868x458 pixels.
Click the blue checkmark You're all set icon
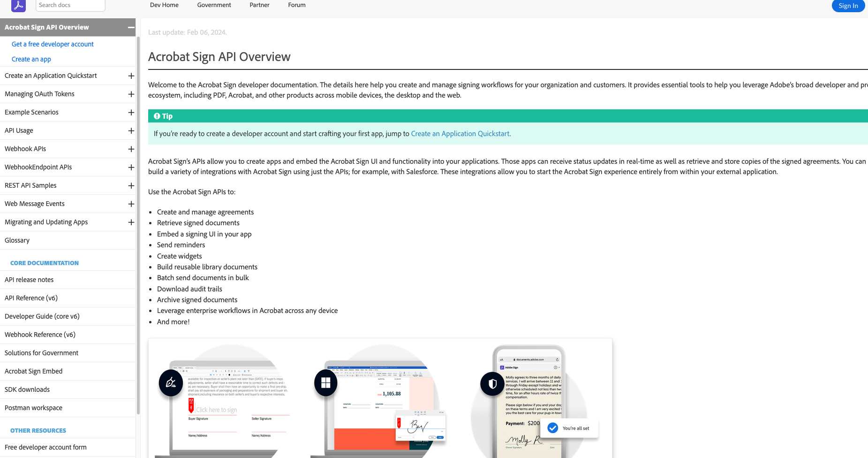[553, 428]
